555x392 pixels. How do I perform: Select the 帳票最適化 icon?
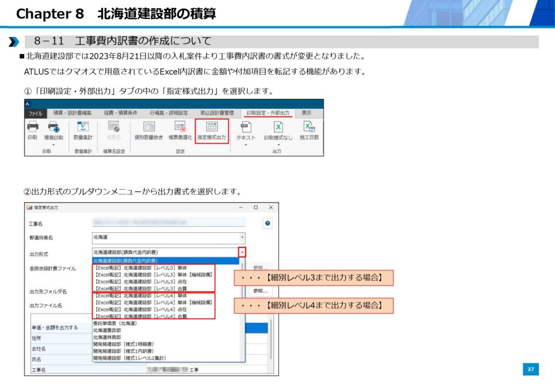(x=180, y=127)
